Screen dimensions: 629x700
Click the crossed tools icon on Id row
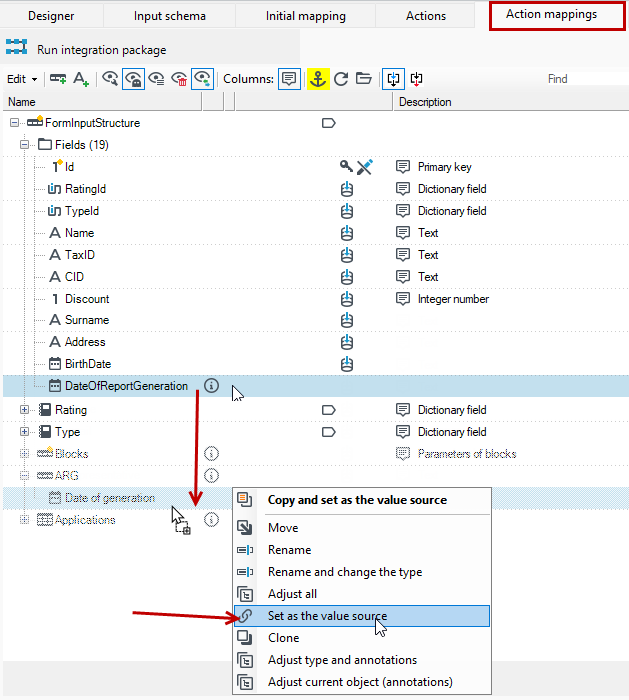coord(365,167)
